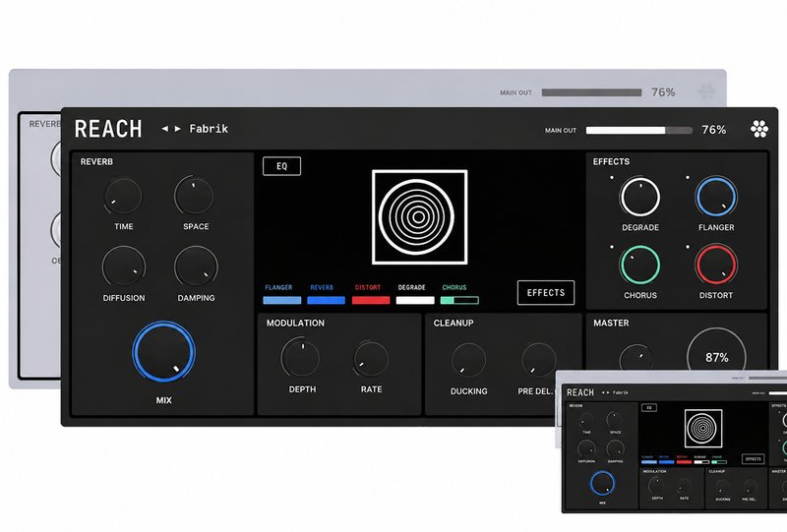Viewport: 787px width, 532px height.
Task: Click the reverb SPACE knob
Action: click(194, 196)
